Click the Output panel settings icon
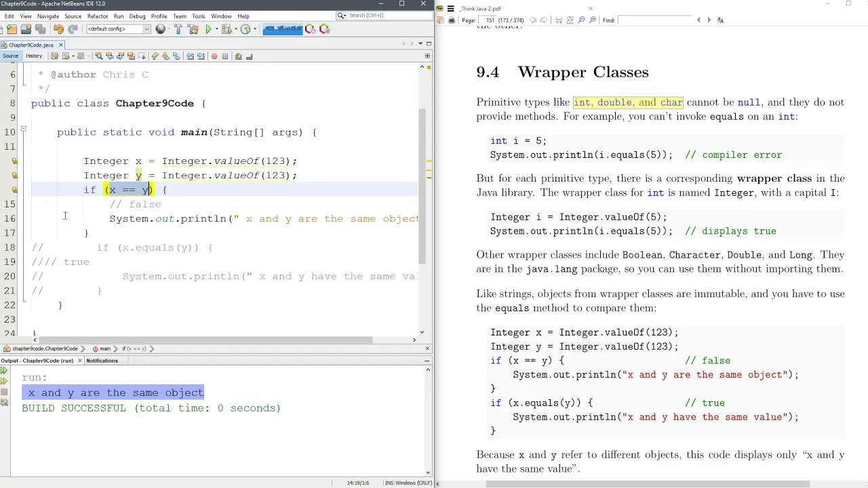Screen dimensions: 868x488 tap(4, 403)
